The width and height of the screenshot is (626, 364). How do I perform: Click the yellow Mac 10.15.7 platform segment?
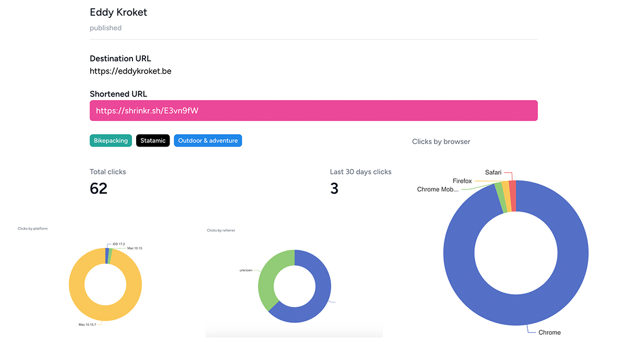click(78, 292)
